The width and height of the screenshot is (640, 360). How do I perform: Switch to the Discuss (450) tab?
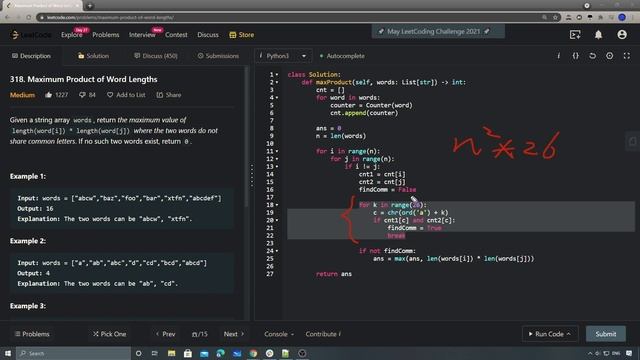pyautogui.click(x=156, y=56)
